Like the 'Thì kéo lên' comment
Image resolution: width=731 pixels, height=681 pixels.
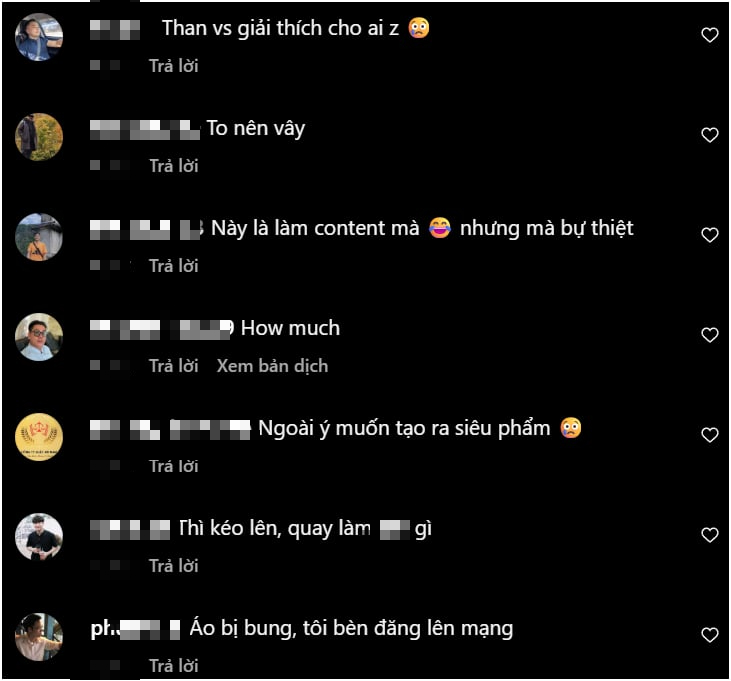[710, 535]
